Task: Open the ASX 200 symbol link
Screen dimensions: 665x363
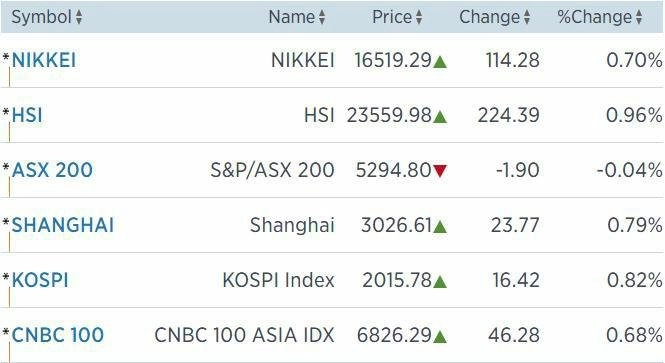Action: (x=52, y=170)
